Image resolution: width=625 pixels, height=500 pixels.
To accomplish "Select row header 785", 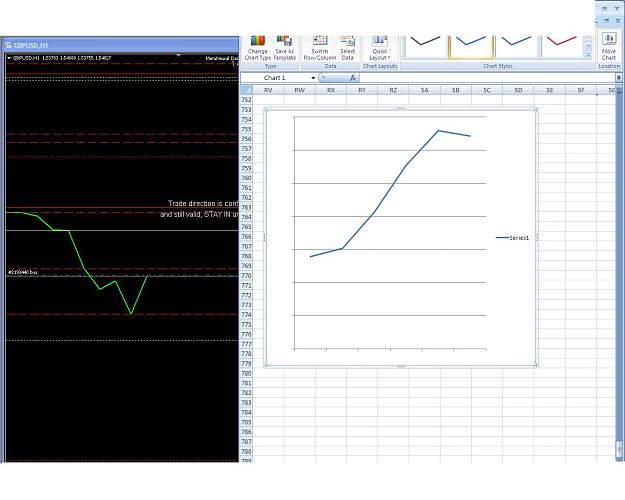I will tap(246, 422).
